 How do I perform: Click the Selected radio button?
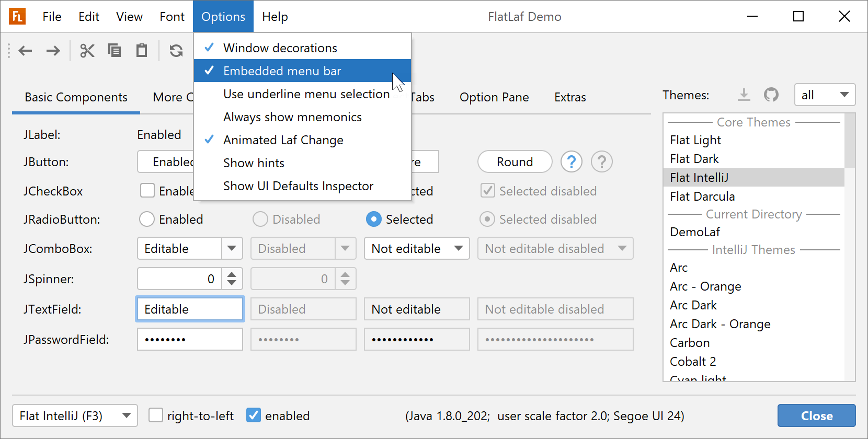click(374, 219)
